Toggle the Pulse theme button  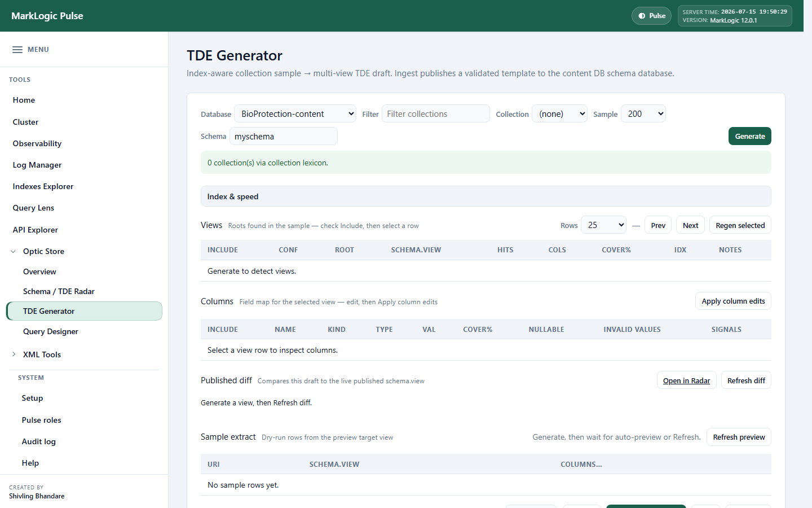tap(651, 16)
